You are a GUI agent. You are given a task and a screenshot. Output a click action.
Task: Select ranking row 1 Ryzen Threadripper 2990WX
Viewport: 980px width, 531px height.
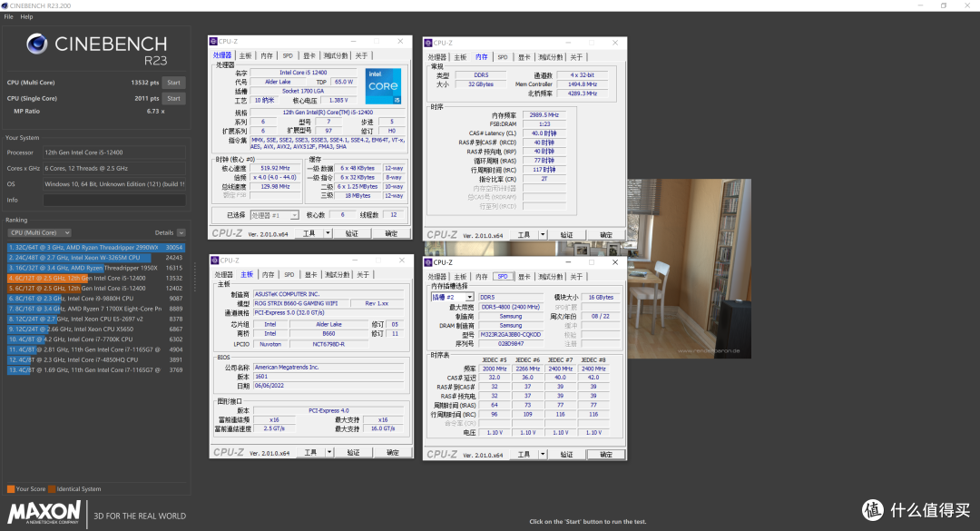[95, 248]
